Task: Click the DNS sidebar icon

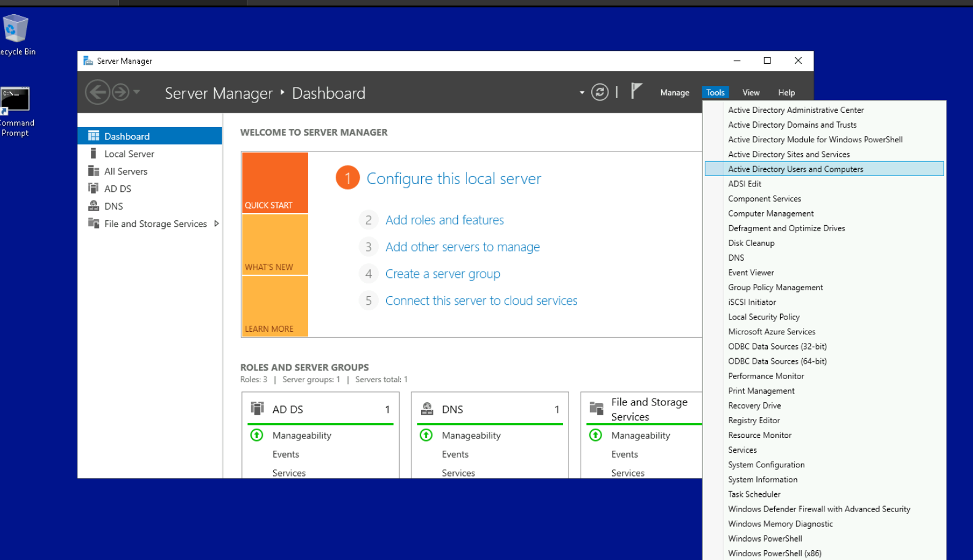Action: point(93,205)
